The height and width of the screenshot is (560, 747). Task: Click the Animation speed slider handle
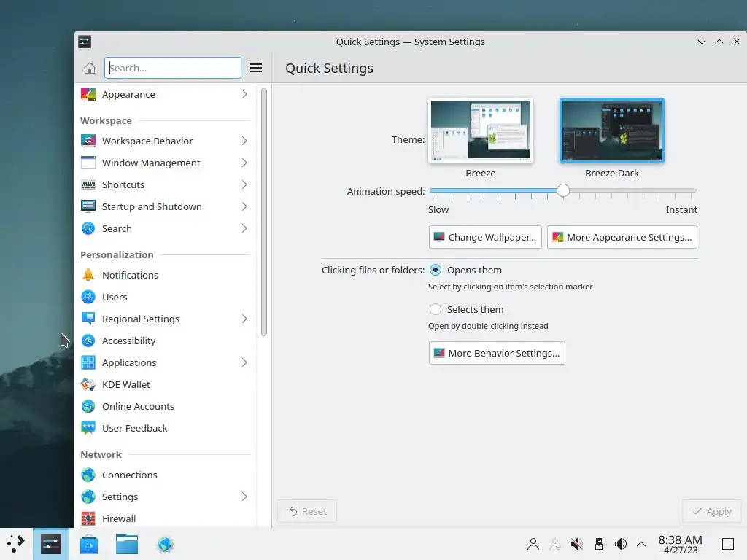tap(563, 190)
